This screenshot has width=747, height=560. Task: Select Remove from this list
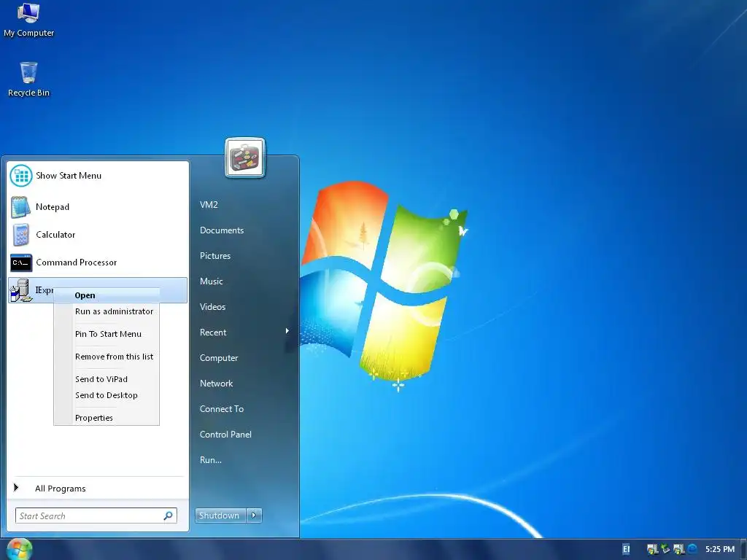click(107, 357)
